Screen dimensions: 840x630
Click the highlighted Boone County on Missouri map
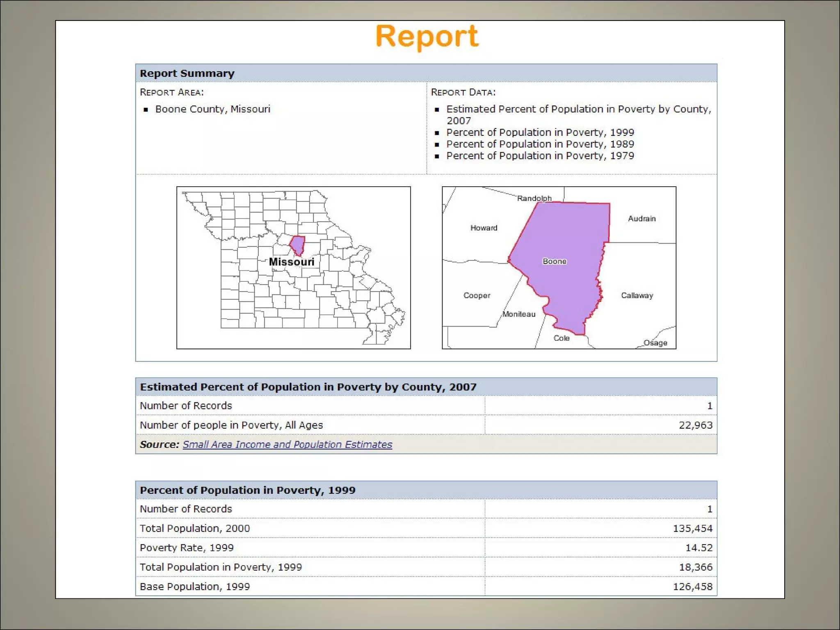(x=297, y=245)
